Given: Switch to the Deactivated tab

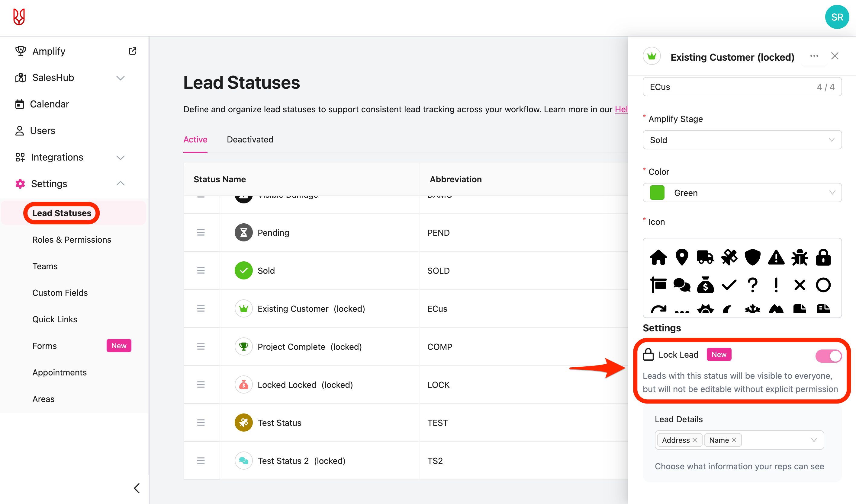Looking at the screenshot, I should [250, 140].
